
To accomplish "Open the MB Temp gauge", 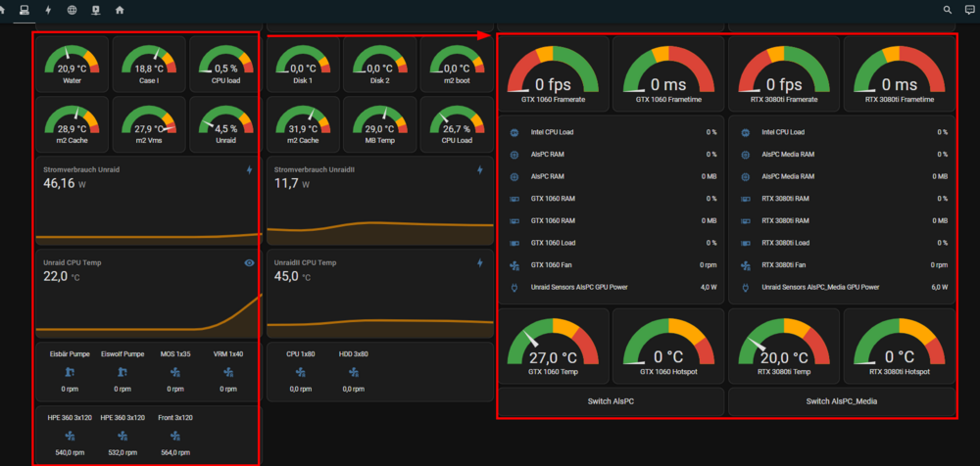I will coord(379,124).
